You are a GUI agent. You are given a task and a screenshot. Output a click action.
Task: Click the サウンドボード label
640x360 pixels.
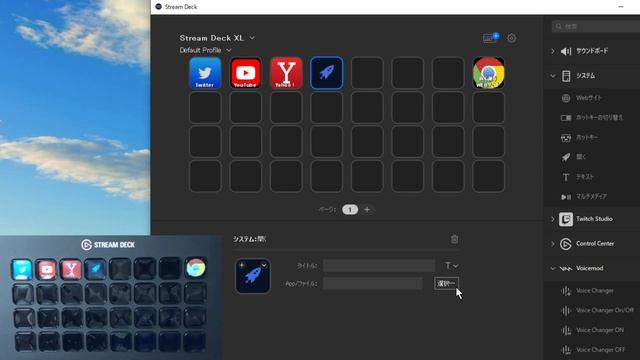coord(592,51)
